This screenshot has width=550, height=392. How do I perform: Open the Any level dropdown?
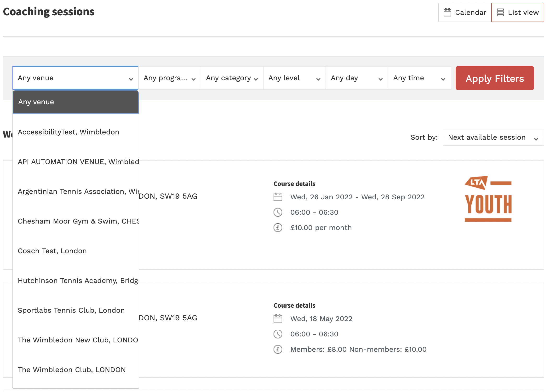point(294,78)
